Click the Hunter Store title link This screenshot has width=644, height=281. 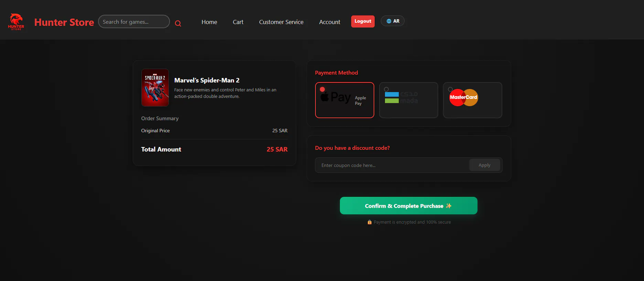tap(64, 22)
